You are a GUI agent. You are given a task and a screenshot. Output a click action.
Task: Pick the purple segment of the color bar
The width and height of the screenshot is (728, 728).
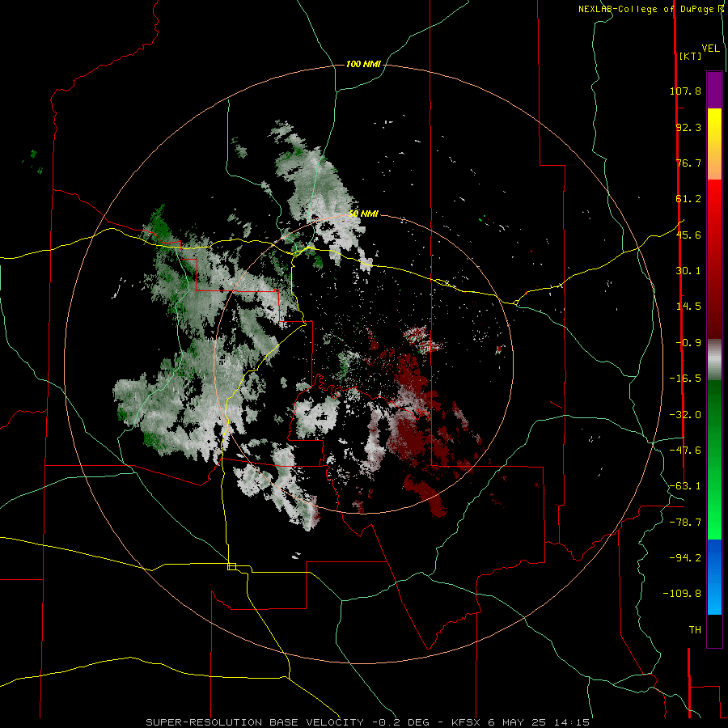(x=714, y=90)
